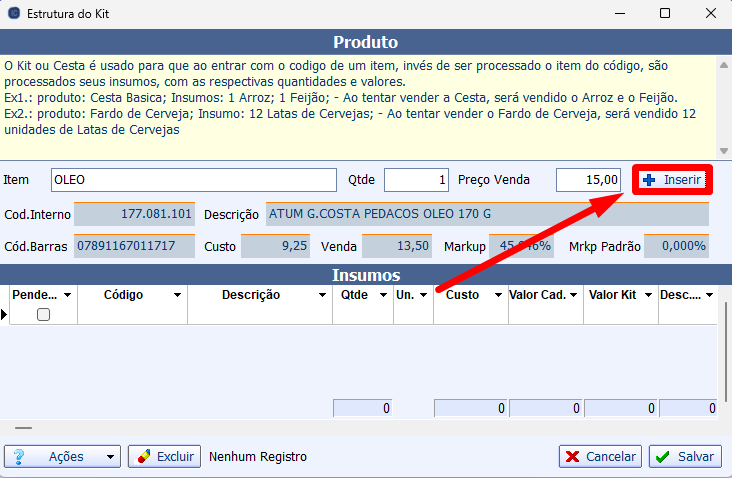Click the Estrutura do Kit window app icon
This screenshot has height=478, width=732.
point(13,14)
